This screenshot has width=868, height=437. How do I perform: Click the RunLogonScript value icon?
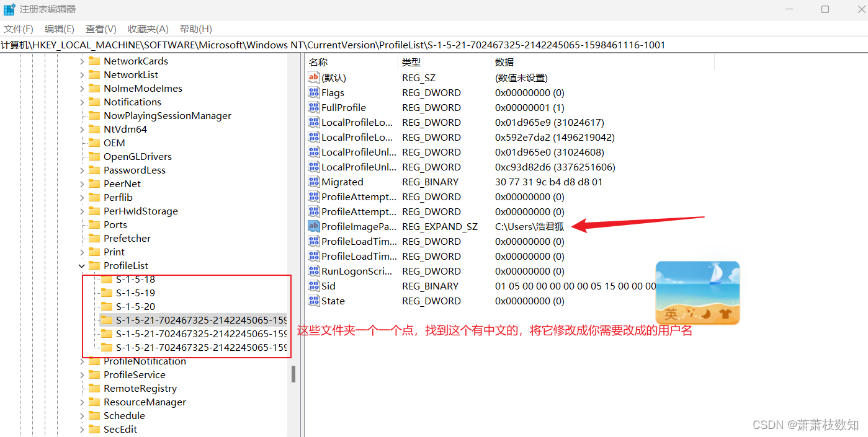[x=314, y=271]
